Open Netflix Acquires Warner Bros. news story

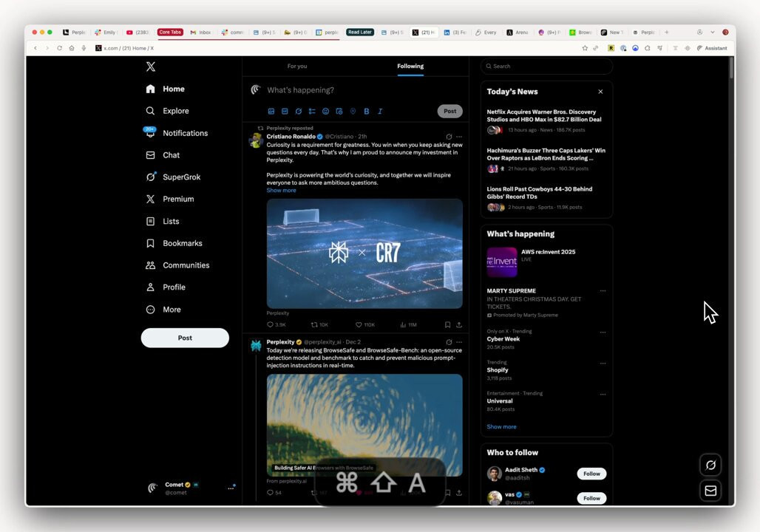click(x=546, y=120)
